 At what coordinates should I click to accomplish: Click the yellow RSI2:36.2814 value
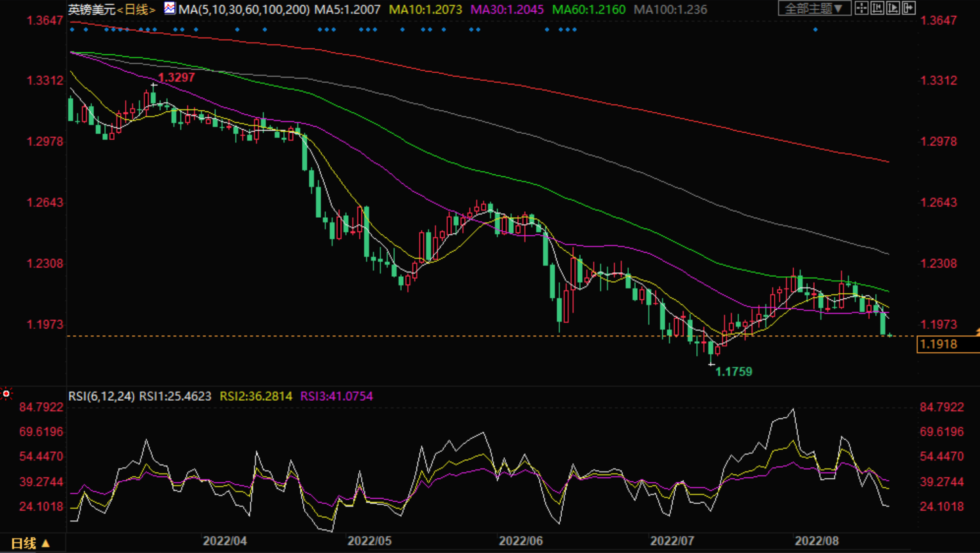[x=256, y=396]
